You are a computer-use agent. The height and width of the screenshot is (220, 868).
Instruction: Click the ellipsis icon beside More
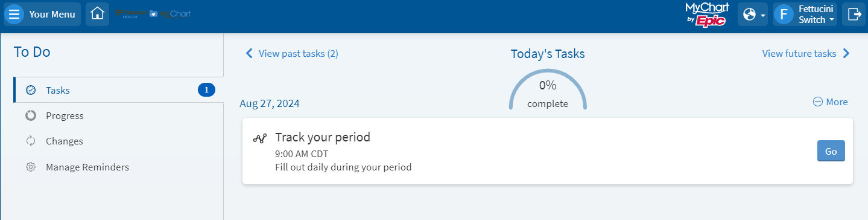pyautogui.click(x=818, y=102)
